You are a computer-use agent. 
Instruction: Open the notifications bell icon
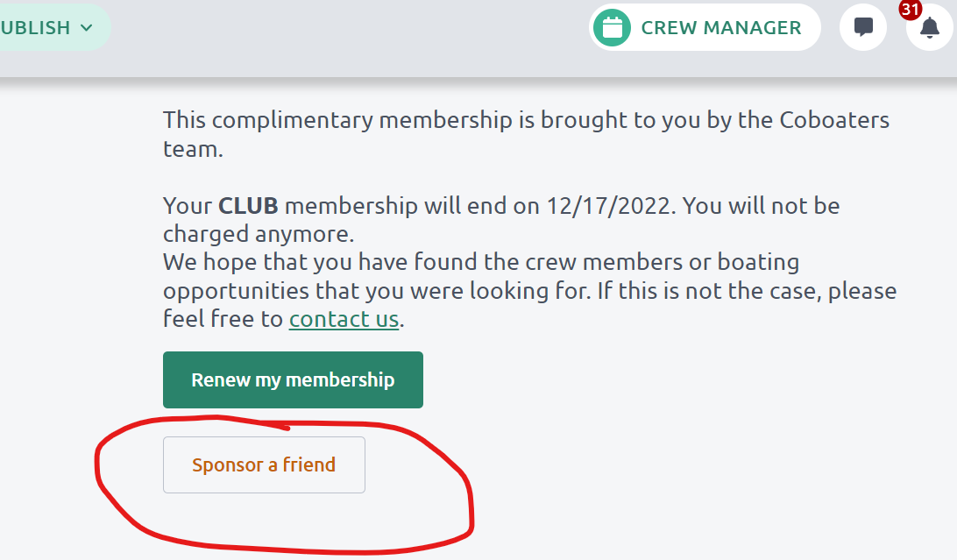(929, 28)
